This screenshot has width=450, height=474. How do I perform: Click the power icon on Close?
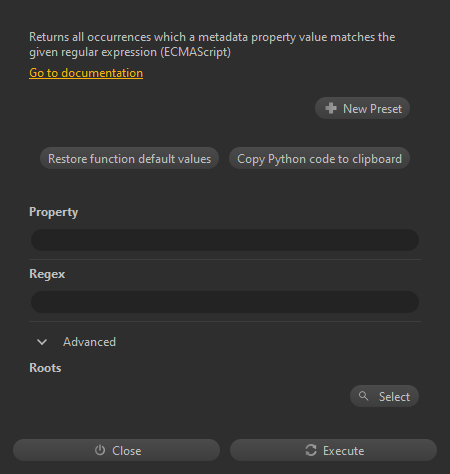(100, 450)
